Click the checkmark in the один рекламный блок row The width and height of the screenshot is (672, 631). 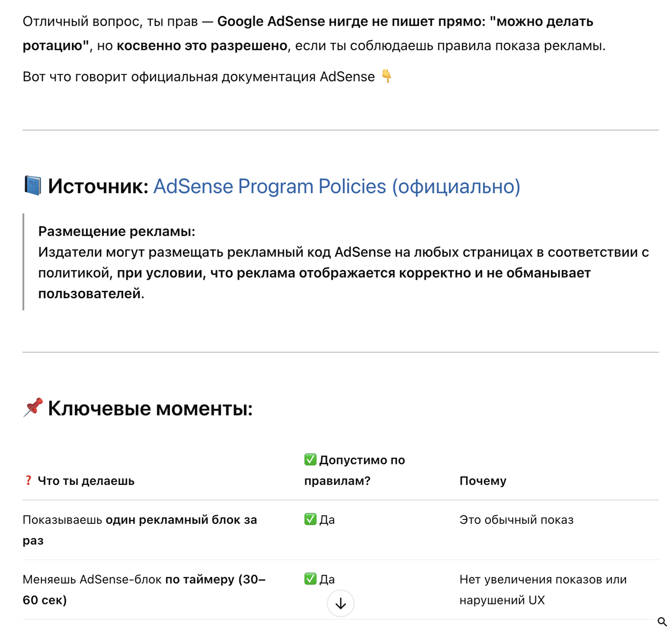tap(310, 519)
